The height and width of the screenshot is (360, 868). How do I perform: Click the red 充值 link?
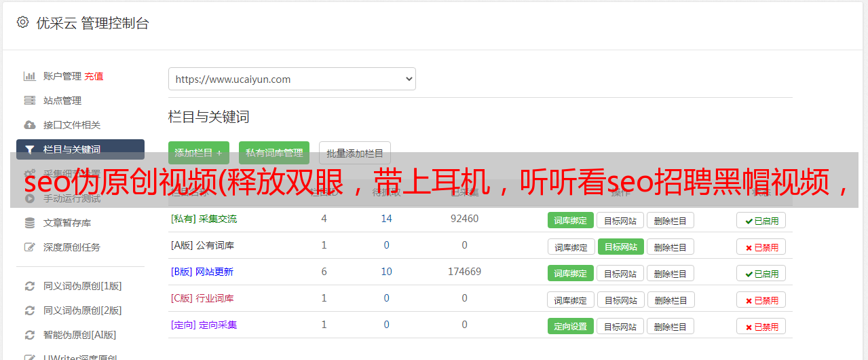[x=94, y=76]
